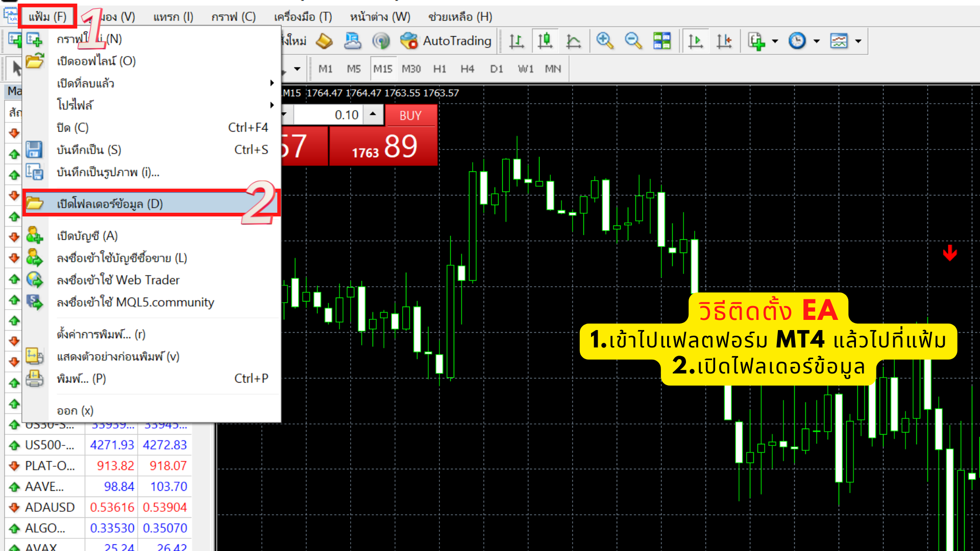Image resolution: width=980 pixels, height=551 pixels.
Task: Select ตั้งค่าการพิมพ์... (r) entry
Action: pyautogui.click(x=152, y=334)
